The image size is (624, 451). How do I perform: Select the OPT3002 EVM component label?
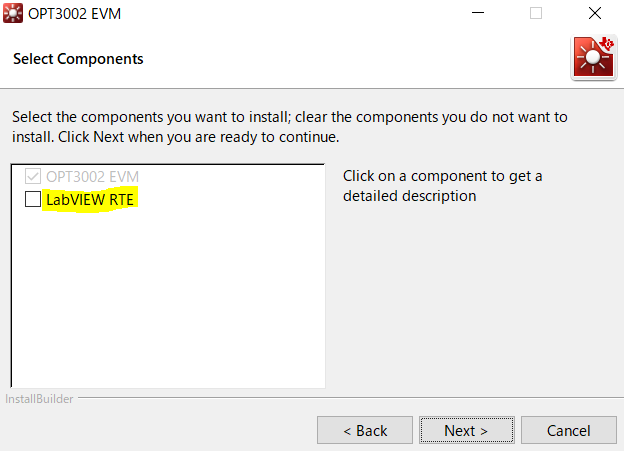click(x=93, y=178)
